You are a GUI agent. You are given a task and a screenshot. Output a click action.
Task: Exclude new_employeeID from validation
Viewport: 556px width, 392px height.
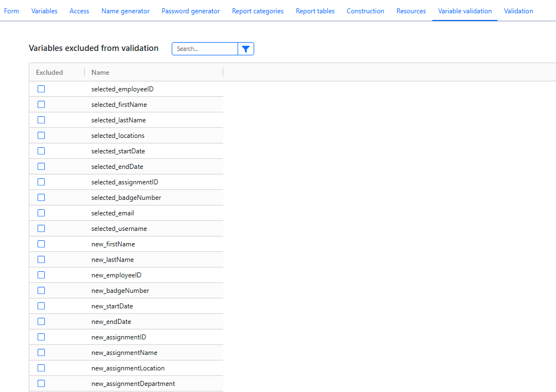(x=41, y=275)
